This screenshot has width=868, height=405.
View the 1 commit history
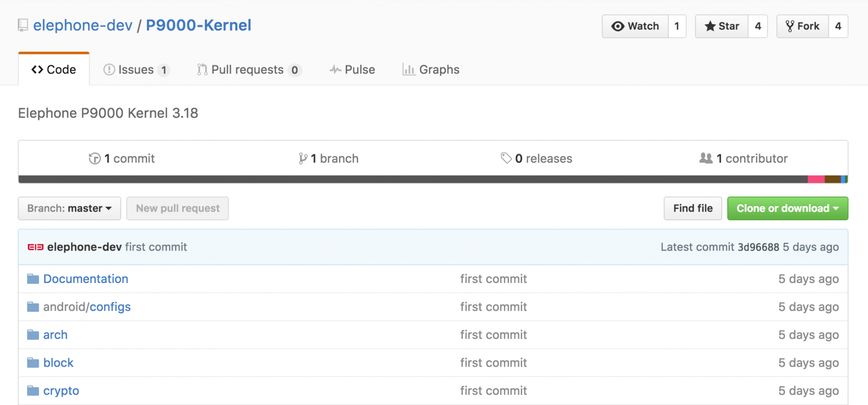point(122,159)
